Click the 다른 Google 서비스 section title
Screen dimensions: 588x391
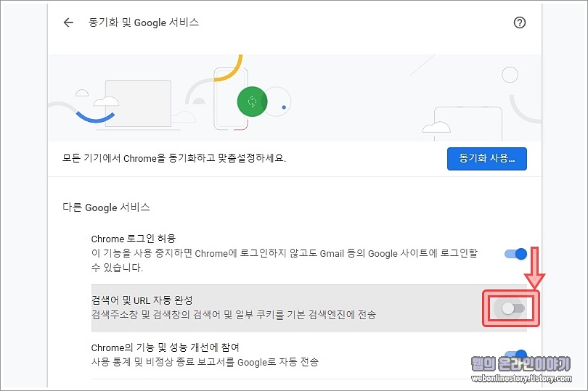tap(106, 207)
